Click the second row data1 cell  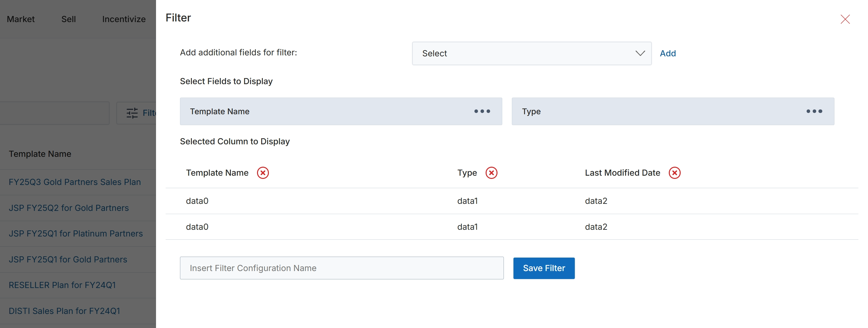coord(467,227)
